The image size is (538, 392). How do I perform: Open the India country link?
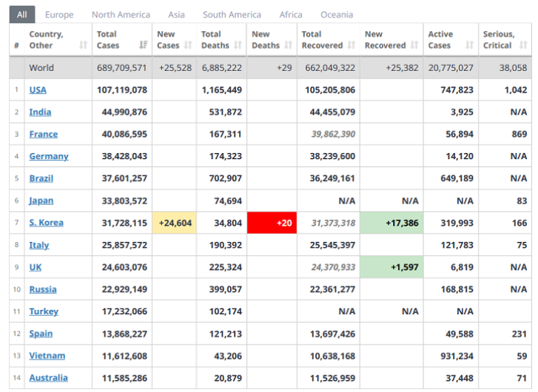(x=40, y=112)
